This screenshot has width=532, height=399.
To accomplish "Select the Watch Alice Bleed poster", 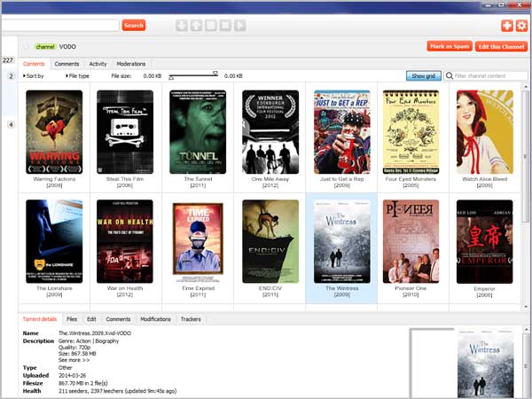I will click(x=484, y=132).
